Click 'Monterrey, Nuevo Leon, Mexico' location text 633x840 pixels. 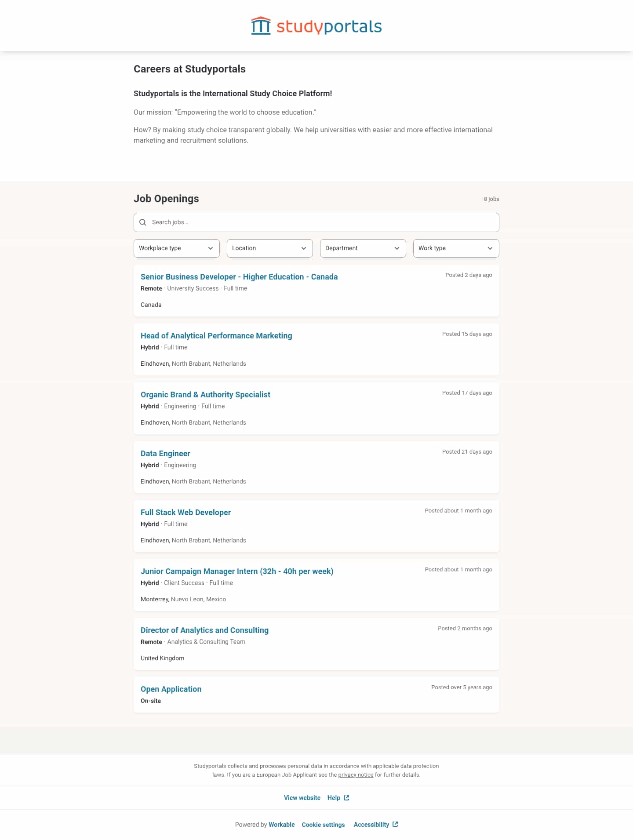coord(183,600)
